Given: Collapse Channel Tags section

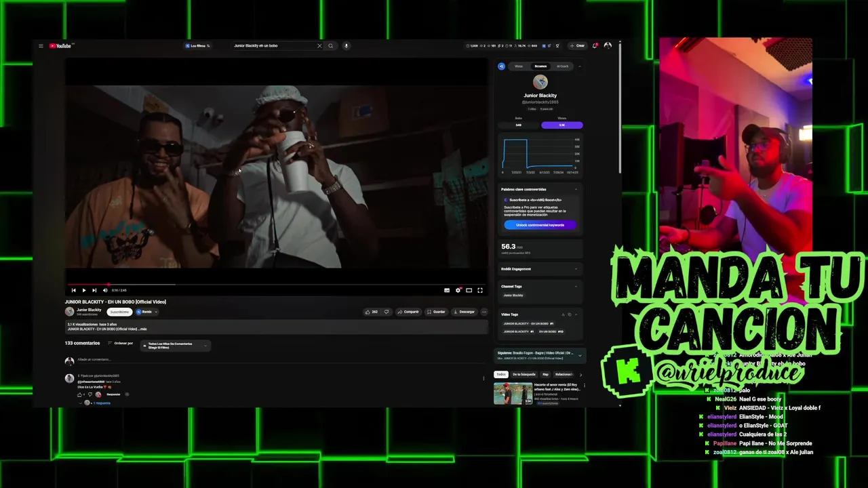Looking at the screenshot, I should click(x=576, y=287).
